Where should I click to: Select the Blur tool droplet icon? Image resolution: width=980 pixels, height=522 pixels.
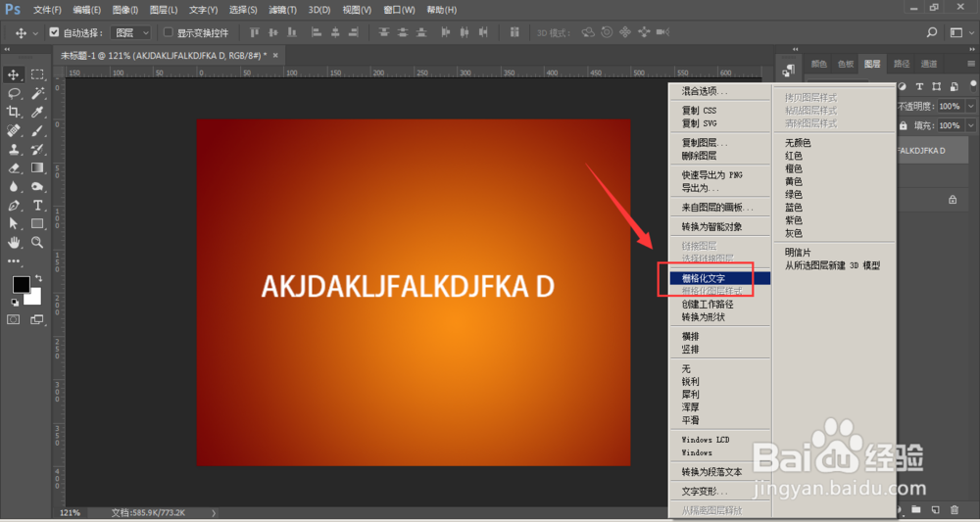(x=13, y=187)
